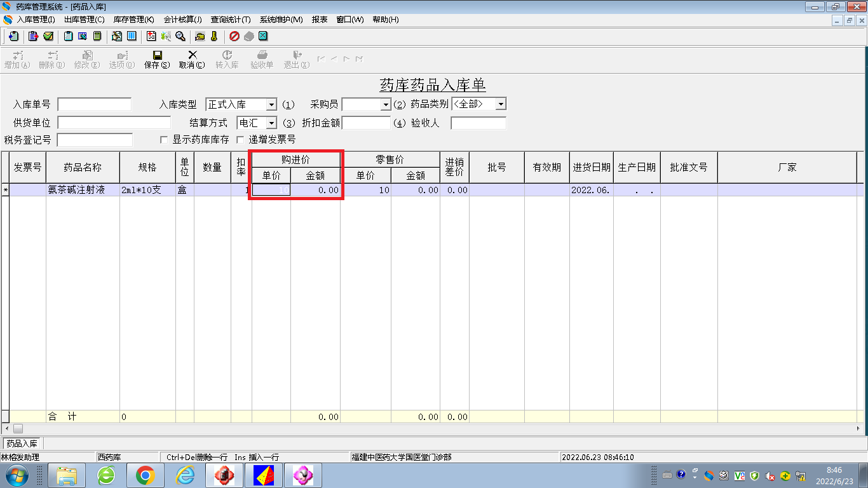Open the 药品类别 dropdown showing <全部>
Viewport: 868px width, 488px height.
501,104
